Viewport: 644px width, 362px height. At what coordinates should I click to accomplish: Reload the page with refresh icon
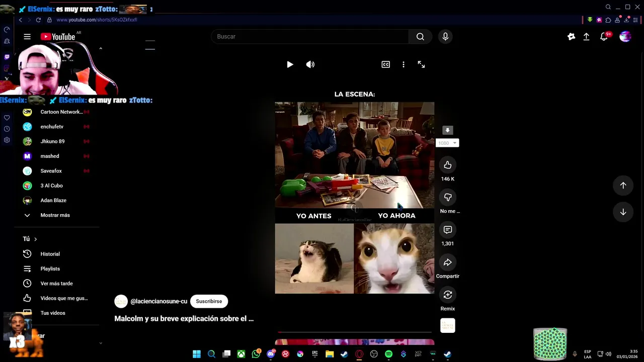pyautogui.click(x=38, y=20)
